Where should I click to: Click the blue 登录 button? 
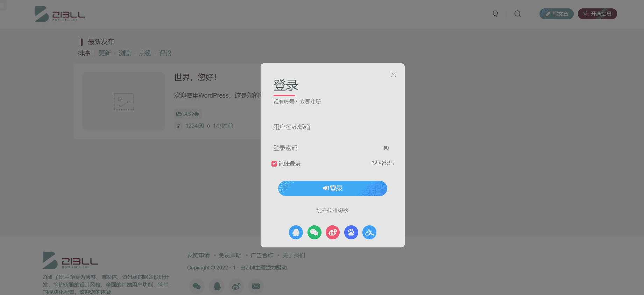tap(333, 188)
